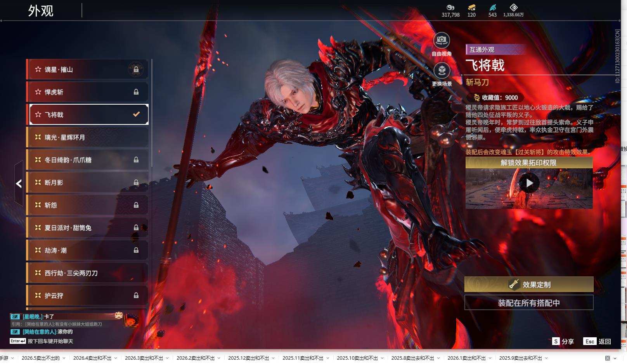Select the 护云狩 skin
The height and width of the screenshot is (364, 627).
pyautogui.click(x=87, y=295)
